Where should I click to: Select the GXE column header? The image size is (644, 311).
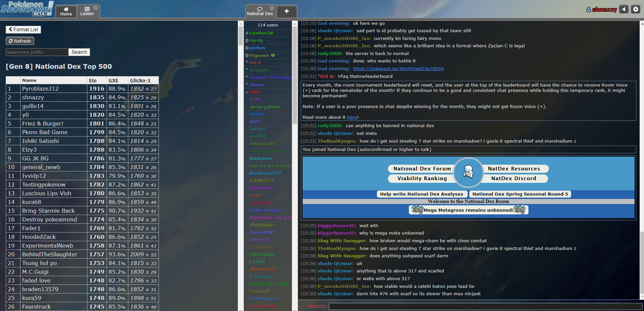click(x=114, y=80)
